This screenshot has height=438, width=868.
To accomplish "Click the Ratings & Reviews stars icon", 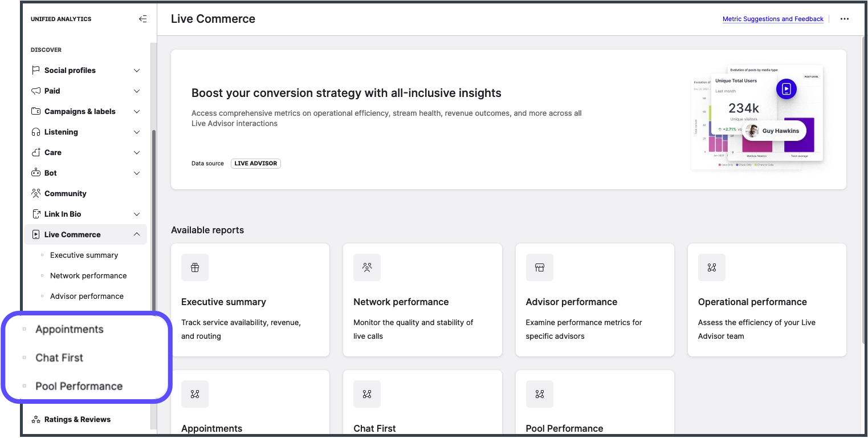I will pyautogui.click(x=36, y=419).
